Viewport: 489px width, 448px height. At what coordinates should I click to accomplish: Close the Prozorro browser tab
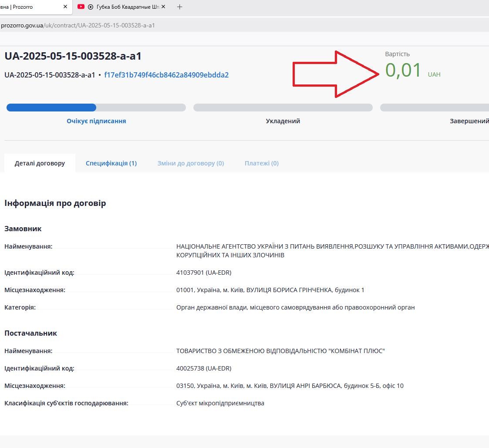click(x=65, y=7)
